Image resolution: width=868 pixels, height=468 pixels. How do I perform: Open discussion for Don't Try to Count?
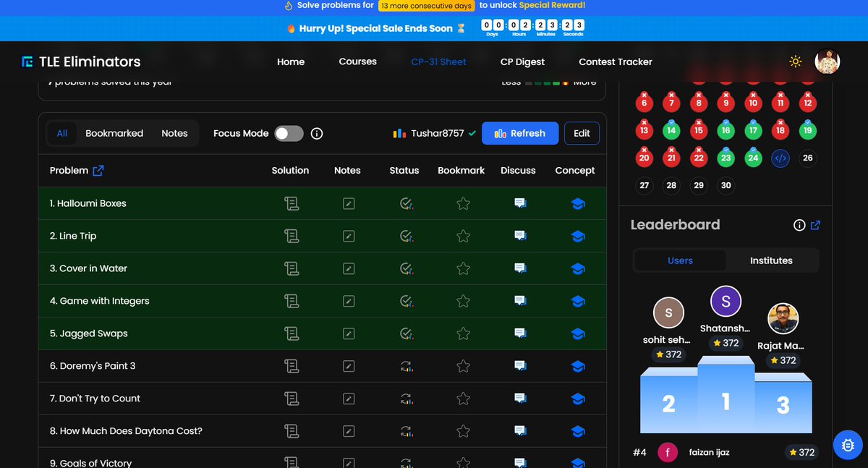(519, 399)
